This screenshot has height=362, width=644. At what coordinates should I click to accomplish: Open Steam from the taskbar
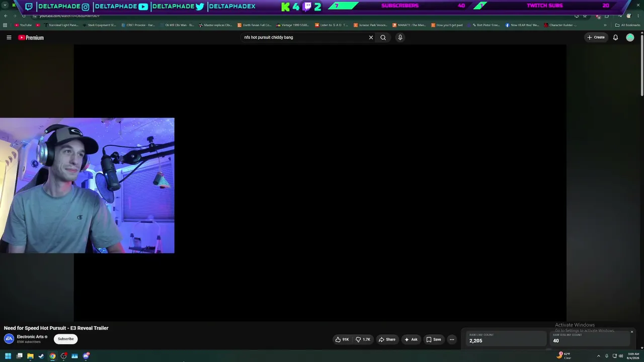pyautogui.click(x=41, y=356)
